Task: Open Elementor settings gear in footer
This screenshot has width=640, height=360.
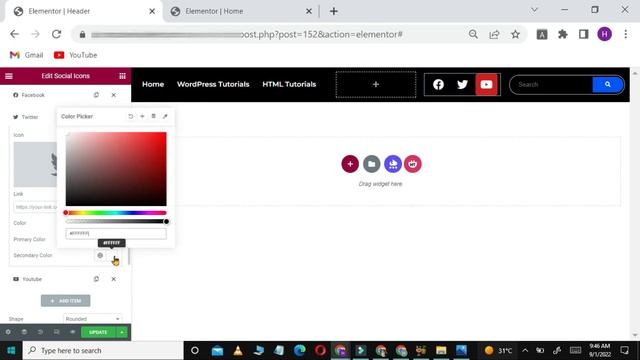Action: 8,332
